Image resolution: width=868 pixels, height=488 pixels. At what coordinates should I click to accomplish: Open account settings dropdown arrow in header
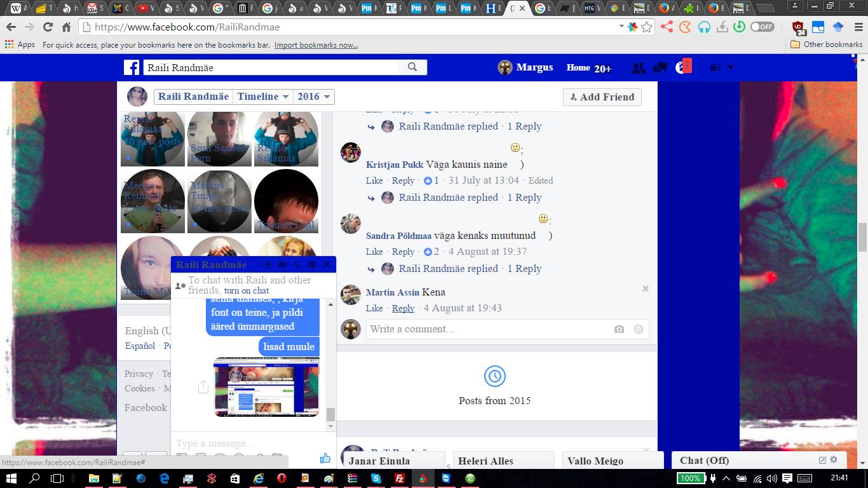731,67
